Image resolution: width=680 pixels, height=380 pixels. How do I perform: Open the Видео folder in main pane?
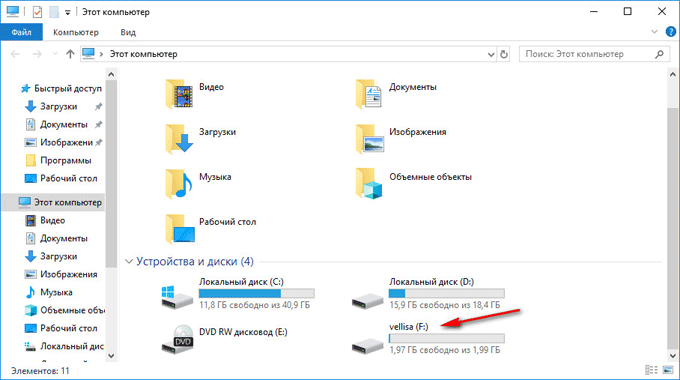(195, 93)
